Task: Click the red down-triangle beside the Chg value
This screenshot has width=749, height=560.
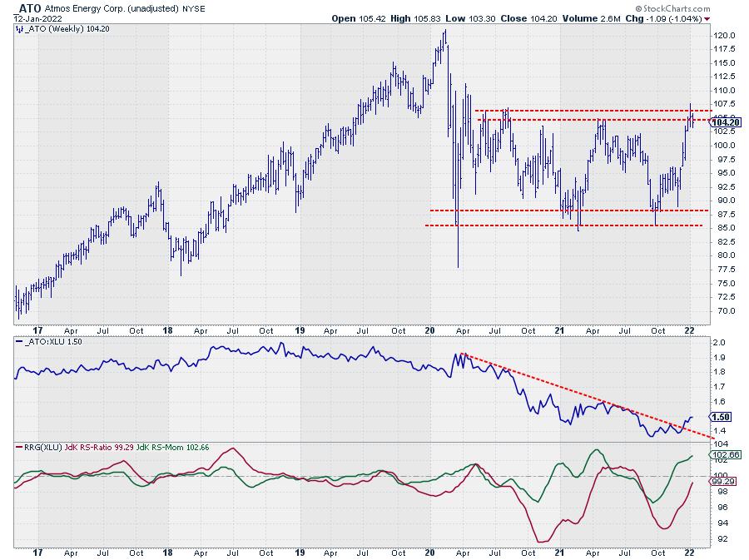Action: pyautogui.click(x=707, y=19)
